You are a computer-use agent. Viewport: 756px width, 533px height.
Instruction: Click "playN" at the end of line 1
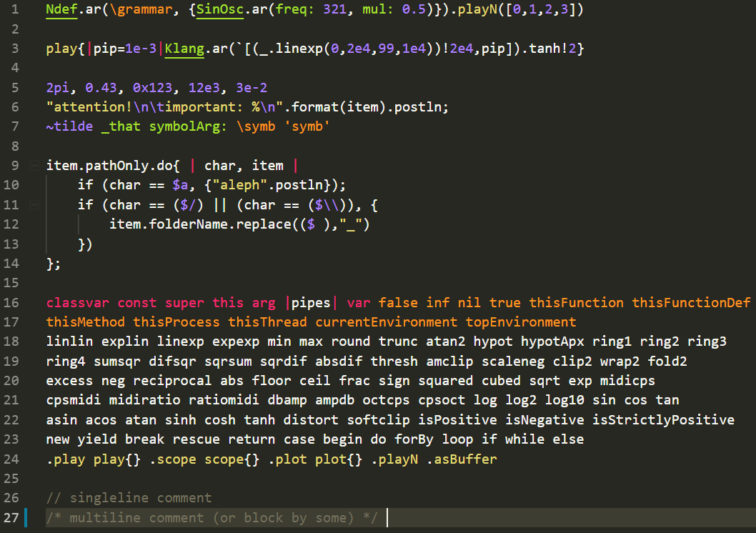pos(477,9)
